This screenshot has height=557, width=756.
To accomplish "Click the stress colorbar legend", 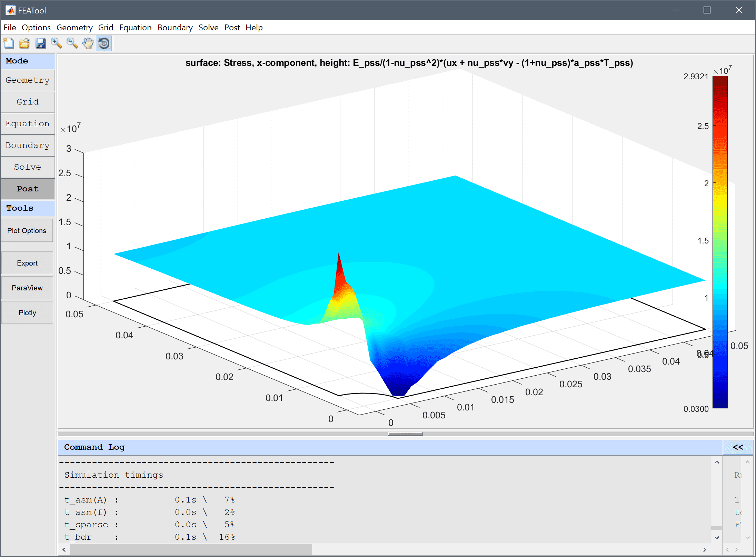I will [720, 242].
